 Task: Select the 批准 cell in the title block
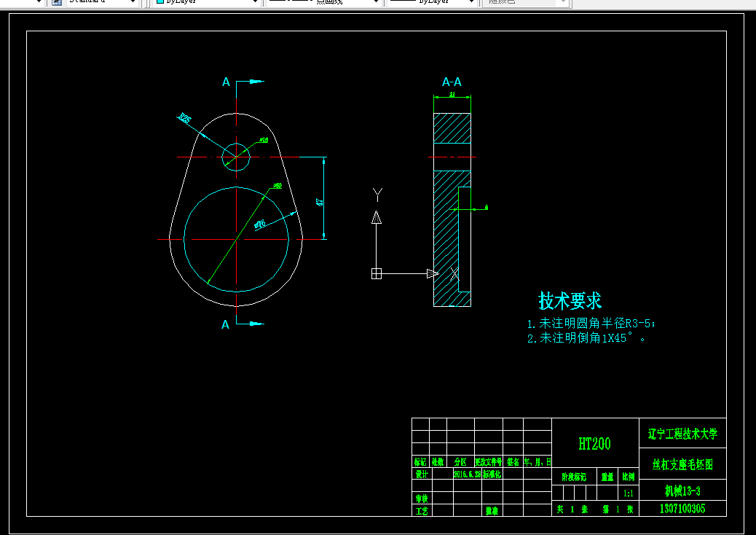492,510
